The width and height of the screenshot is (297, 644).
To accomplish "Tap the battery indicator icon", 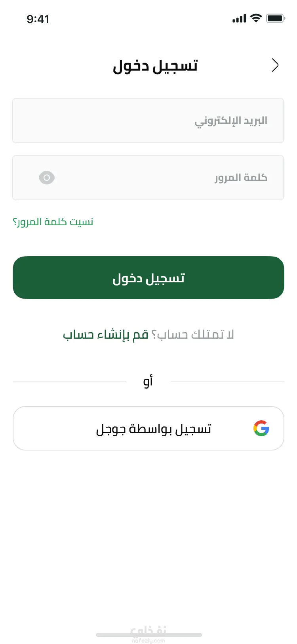I will (x=275, y=18).
